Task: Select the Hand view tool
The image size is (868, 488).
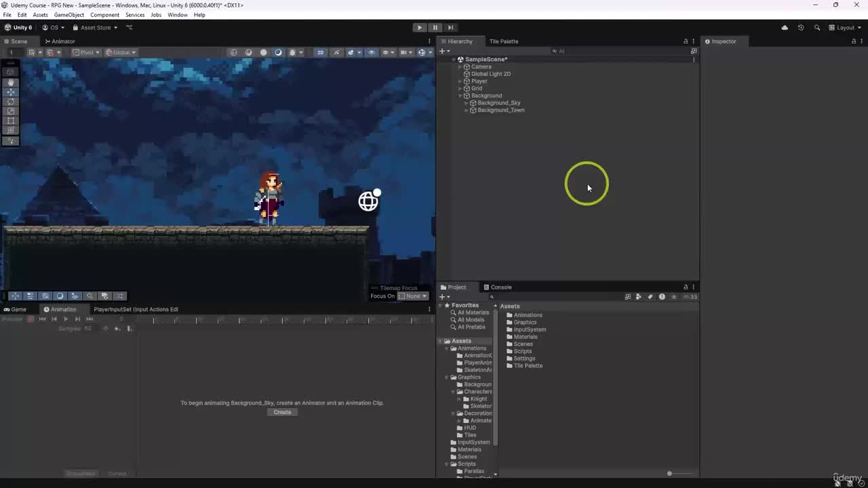Action: (10, 82)
